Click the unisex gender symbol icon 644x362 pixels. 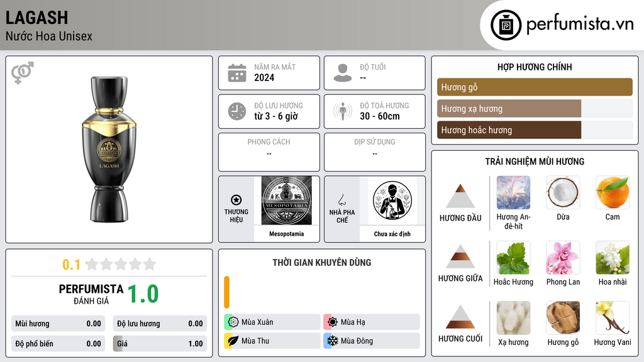(23, 73)
